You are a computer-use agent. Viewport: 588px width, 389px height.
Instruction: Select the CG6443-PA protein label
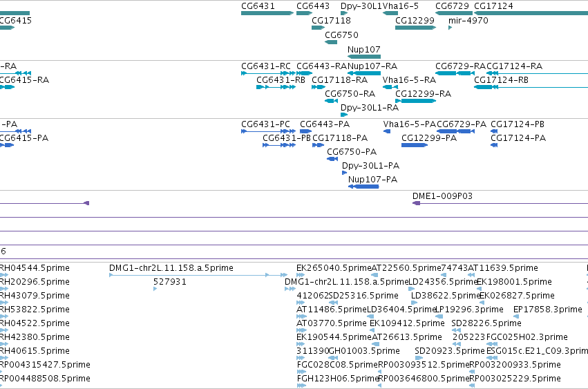point(325,124)
